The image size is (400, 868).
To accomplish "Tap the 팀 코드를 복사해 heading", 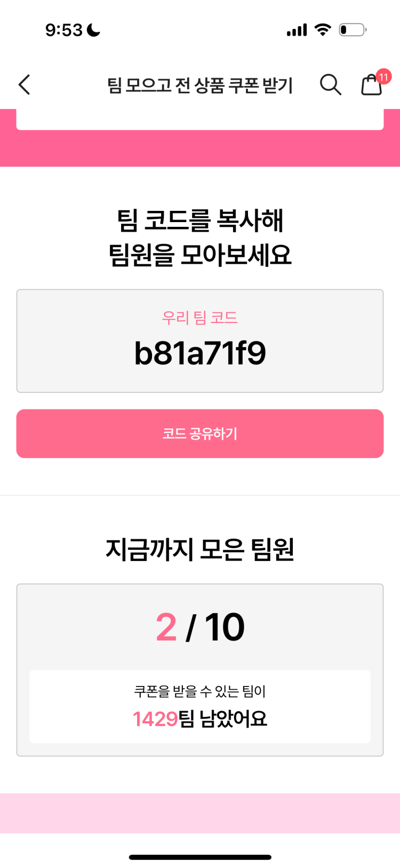I will pos(200,220).
